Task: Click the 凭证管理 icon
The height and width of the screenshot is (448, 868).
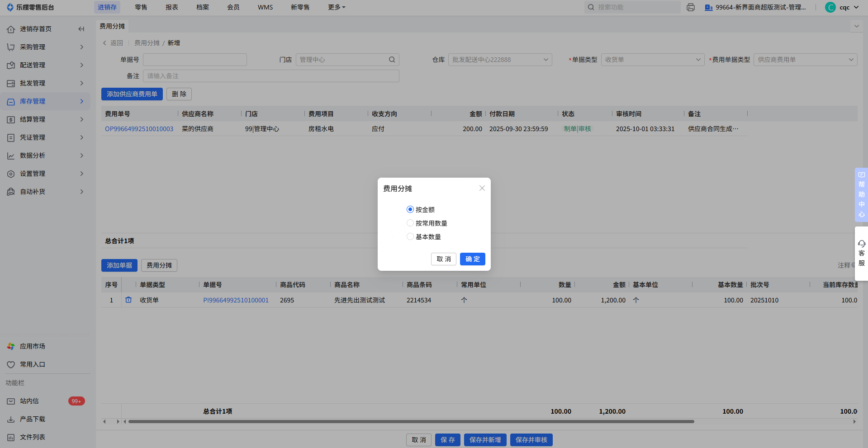Action: (x=11, y=137)
